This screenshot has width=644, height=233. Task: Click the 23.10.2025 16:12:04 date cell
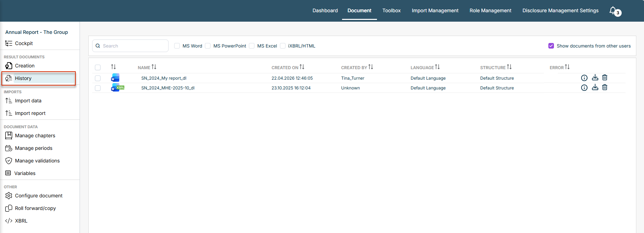(291, 88)
